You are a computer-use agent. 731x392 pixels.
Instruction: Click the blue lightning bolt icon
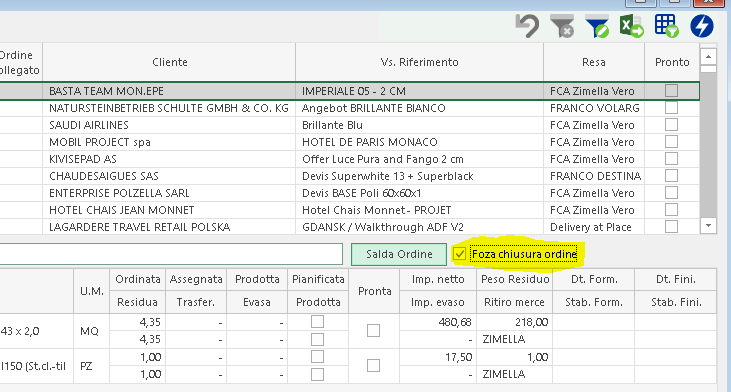(x=702, y=26)
